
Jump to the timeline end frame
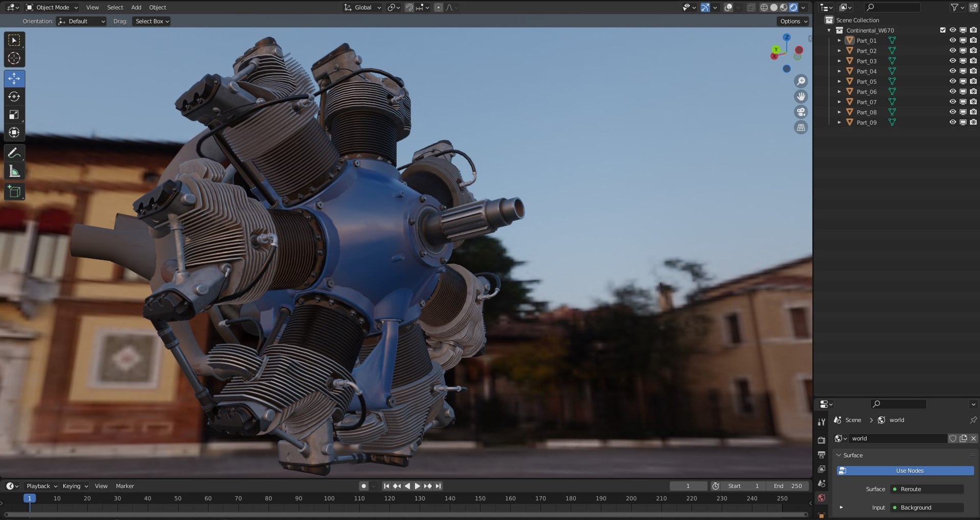[438, 486]
